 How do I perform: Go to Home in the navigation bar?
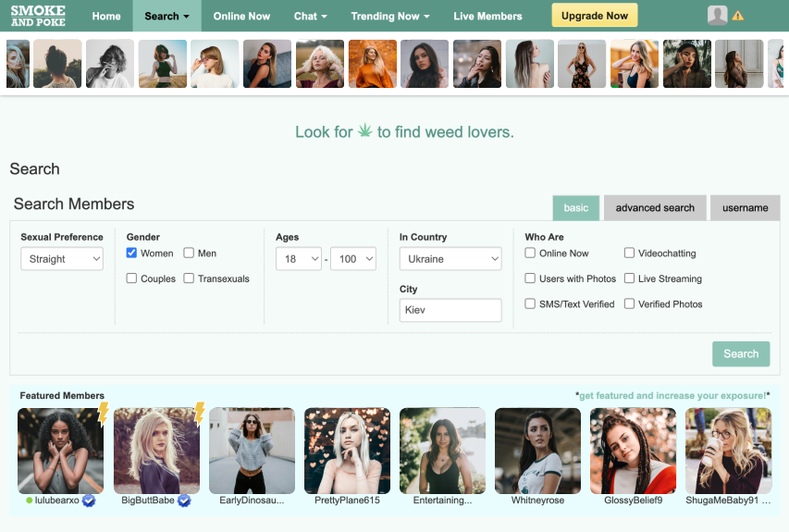[x=106, y=16]
